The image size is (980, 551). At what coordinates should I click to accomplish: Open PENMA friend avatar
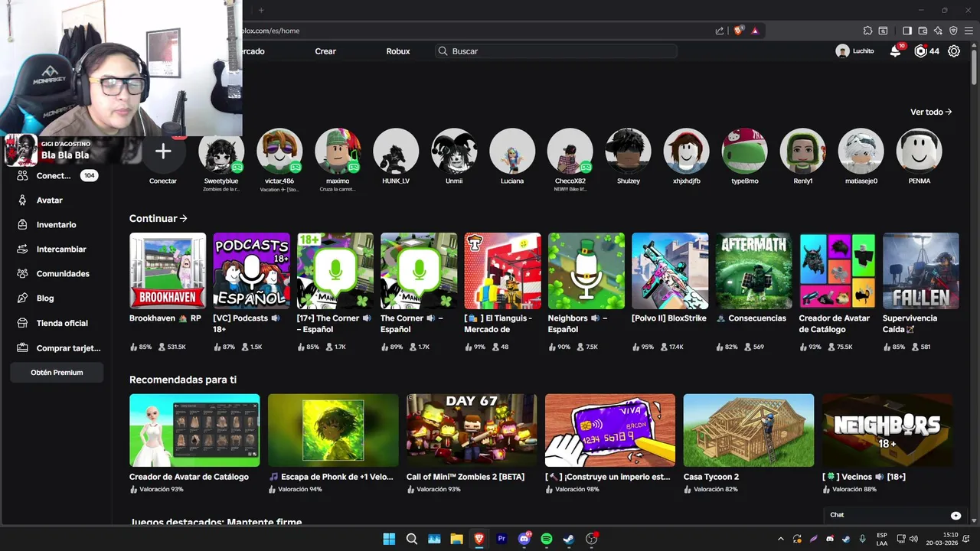pyautogui.click(x=920, y=151)
